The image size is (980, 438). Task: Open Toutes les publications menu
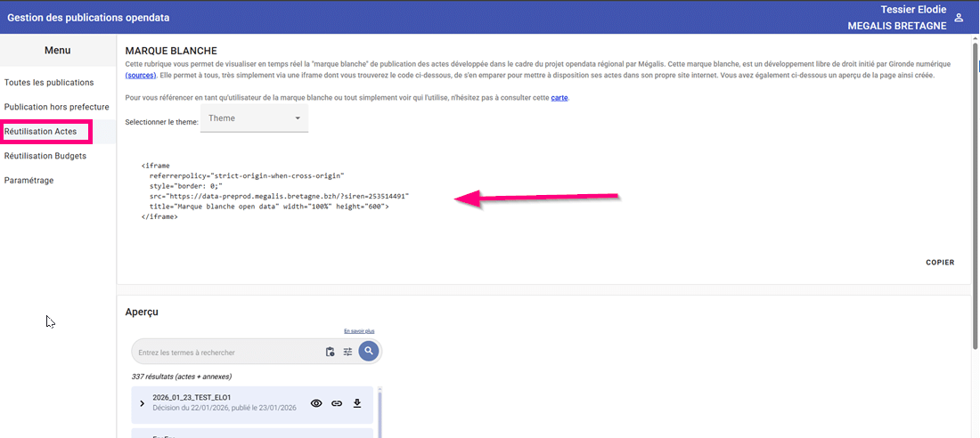[x=49, y=83]
